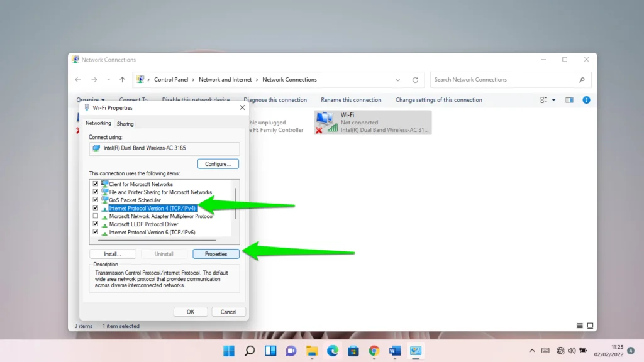Click the search magnifier icon
The width and height of the screenshot is (644, 362).
pos(582,80)
